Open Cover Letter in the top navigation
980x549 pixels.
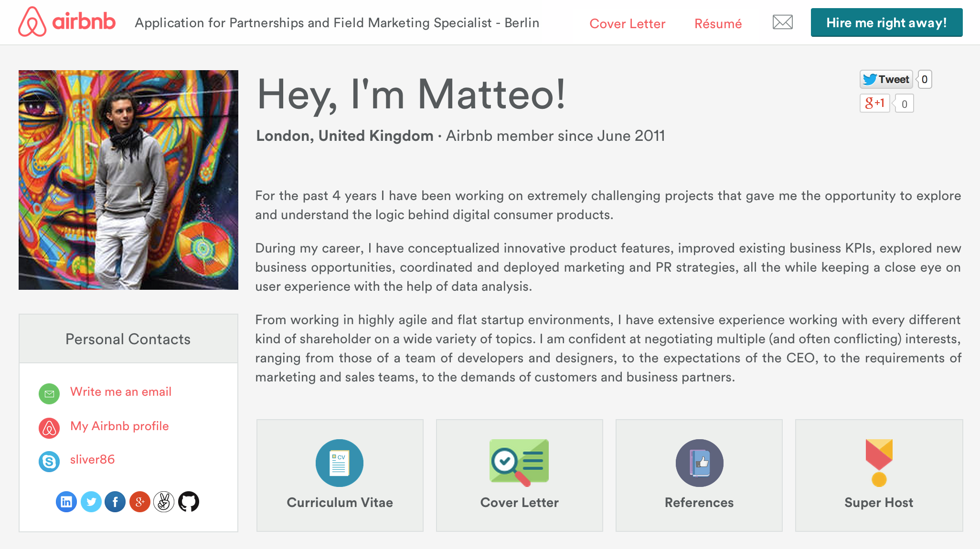click(627, 23)
